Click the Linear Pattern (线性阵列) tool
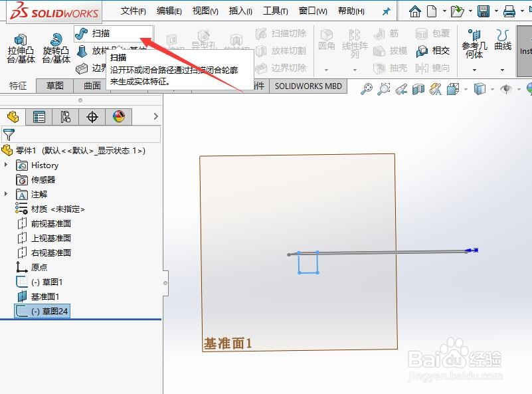Viewport: 532px width, 394px height. (x=355, y=43)
